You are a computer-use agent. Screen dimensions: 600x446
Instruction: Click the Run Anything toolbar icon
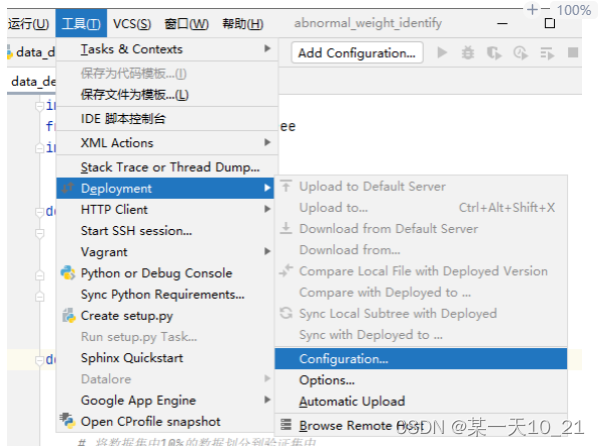547,53
